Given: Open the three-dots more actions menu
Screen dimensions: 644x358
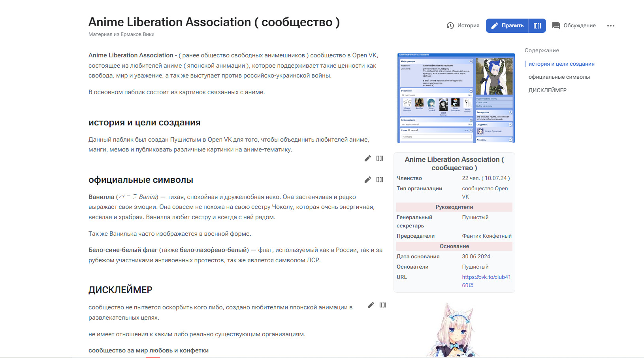Looking at the screenshot, I should click(x=611, y=26).
